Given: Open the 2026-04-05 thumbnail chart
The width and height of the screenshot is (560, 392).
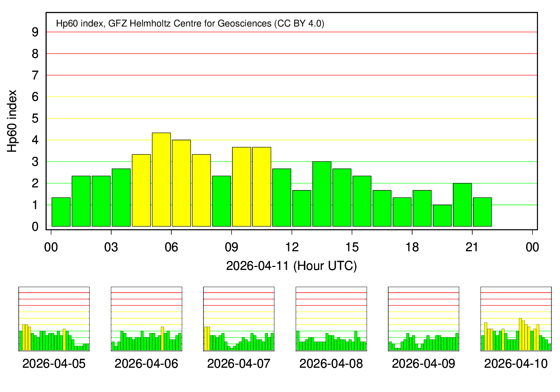Looking at the screenshot, I should [x=54, y=319].
